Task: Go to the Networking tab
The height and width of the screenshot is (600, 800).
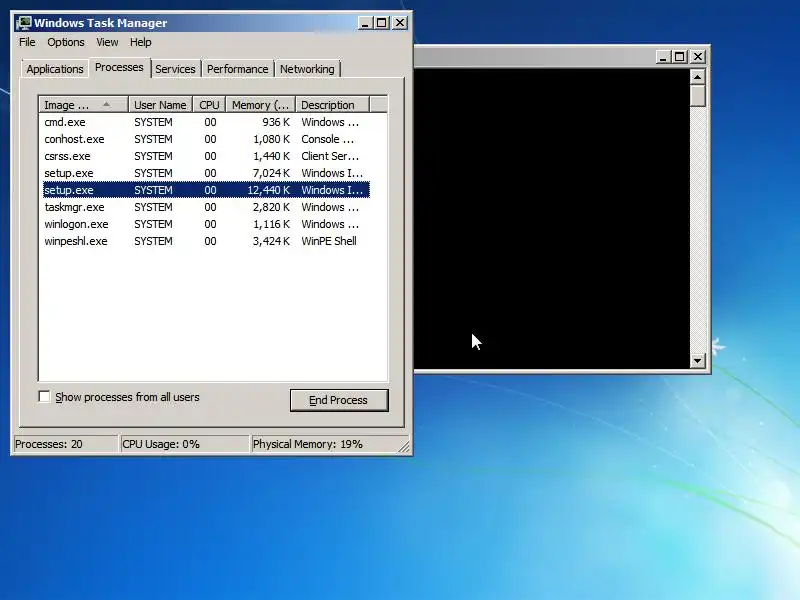Action: (307, 69)
